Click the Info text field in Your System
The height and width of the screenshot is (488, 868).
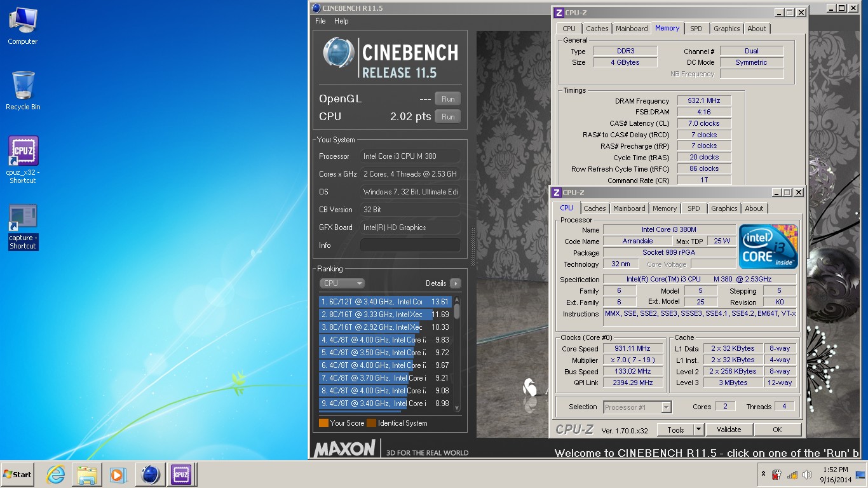[x=410, y=245]
